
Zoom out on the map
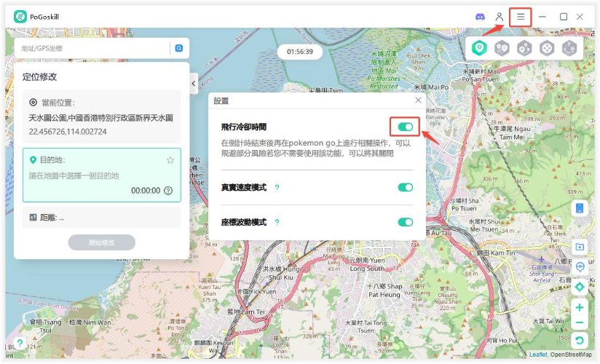point(580,323)
